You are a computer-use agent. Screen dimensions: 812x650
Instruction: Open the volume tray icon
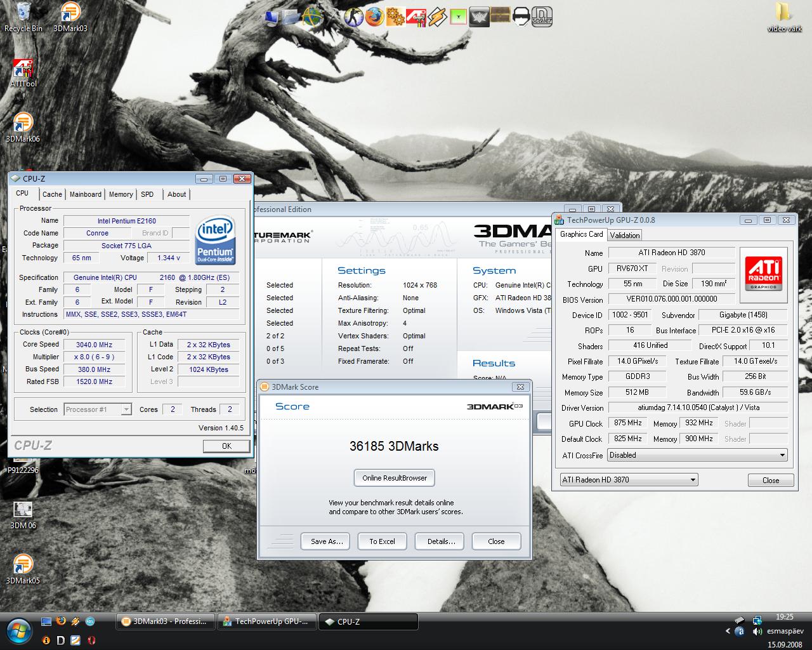757,632
